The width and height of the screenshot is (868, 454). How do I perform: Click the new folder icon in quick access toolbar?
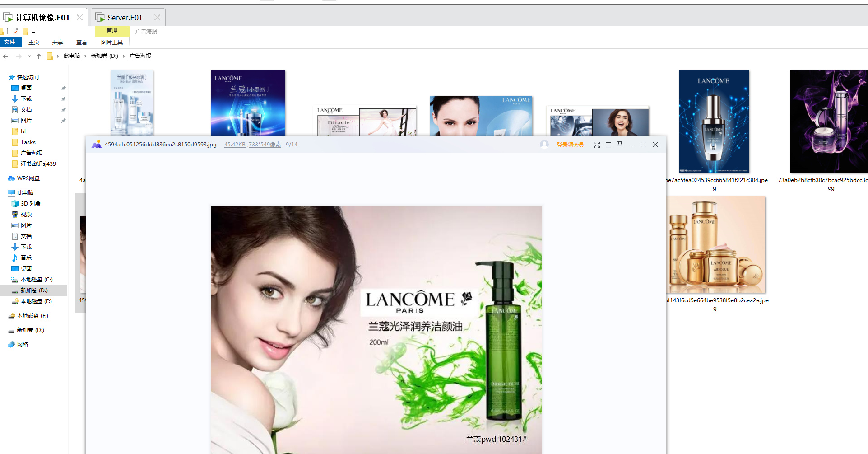pos(25,32)
